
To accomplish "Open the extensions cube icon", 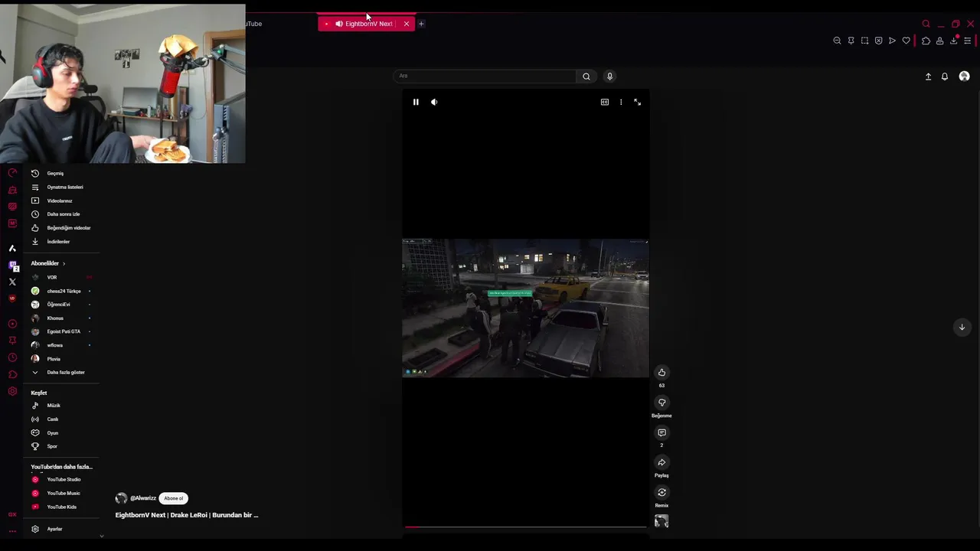I will click(x=926, y=41).
